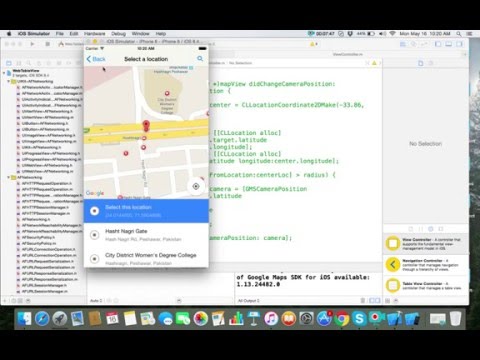Open the App Store from the Dock

(324, 319)
